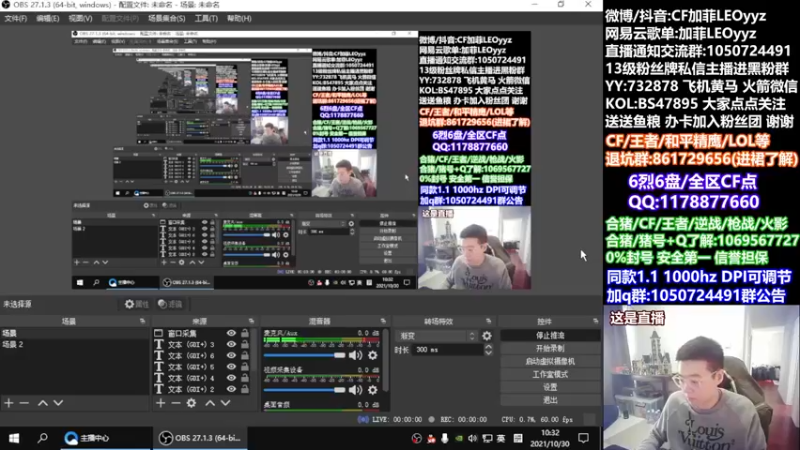
Task: Open the 工具(T) menu
Action: pyautogui.click(x=206, y=18)
